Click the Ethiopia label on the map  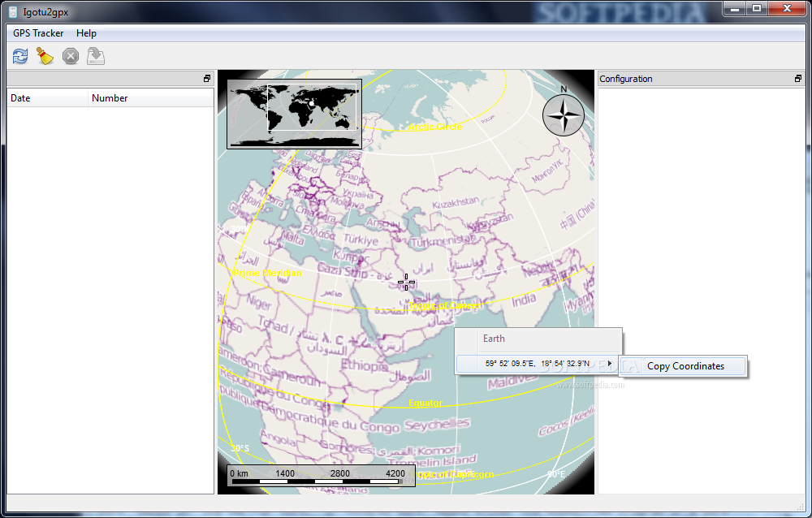pos(364,365)
